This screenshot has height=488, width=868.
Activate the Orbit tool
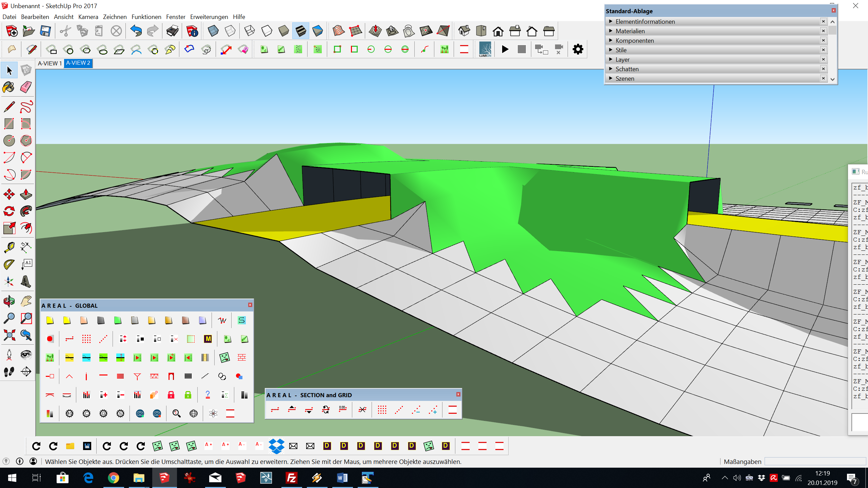(9, 301)
